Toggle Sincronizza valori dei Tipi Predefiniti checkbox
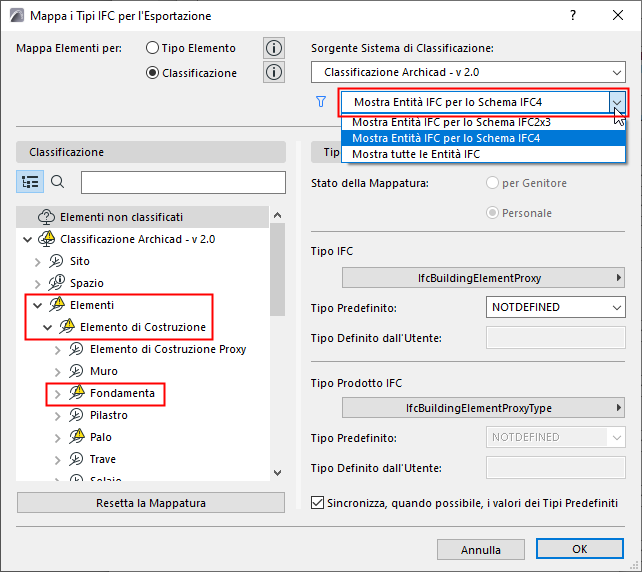The width and height of the screenshot is (642, 572). [x=317, y=503]
